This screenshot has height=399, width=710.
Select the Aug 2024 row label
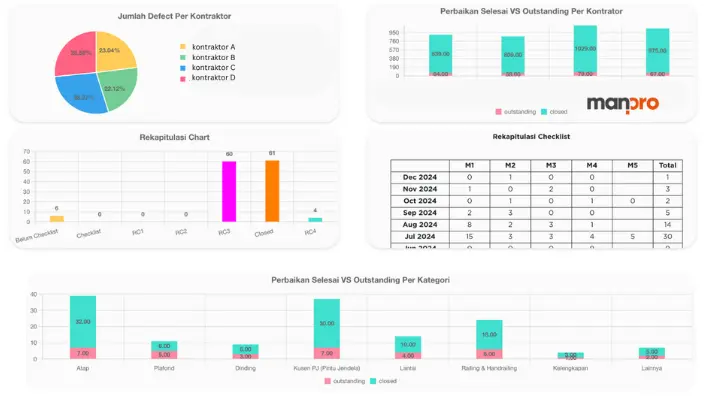pyautogui.click(x=420, y=224)
